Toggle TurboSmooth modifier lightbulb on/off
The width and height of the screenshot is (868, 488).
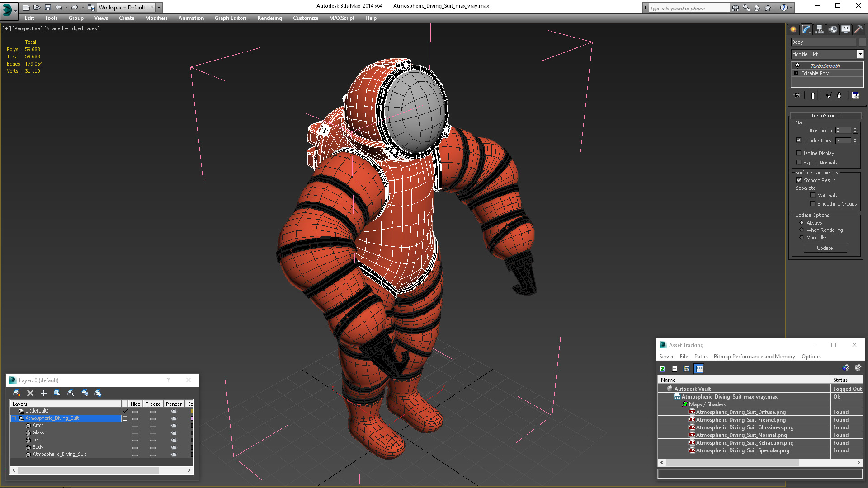point(797,66)
